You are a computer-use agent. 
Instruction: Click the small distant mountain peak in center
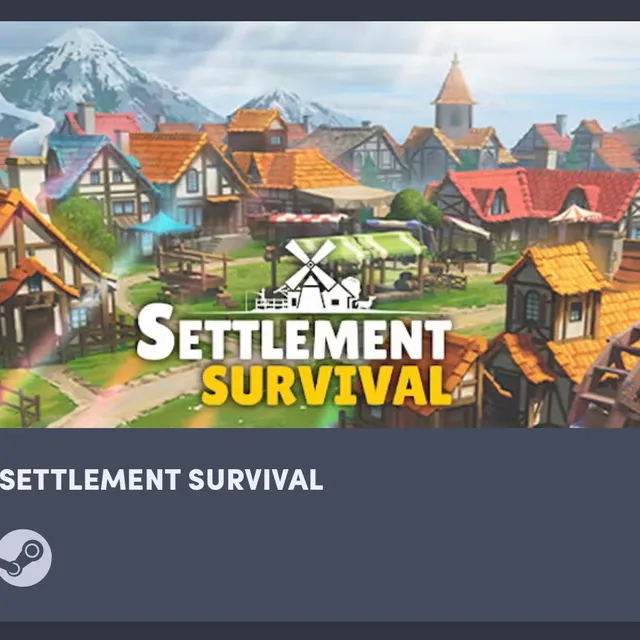point(294,107)
